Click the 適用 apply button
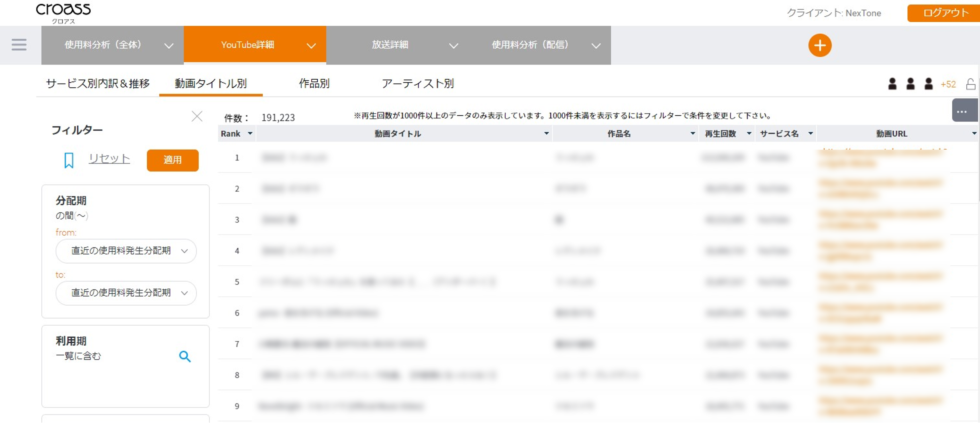 (x=172, y=160)
